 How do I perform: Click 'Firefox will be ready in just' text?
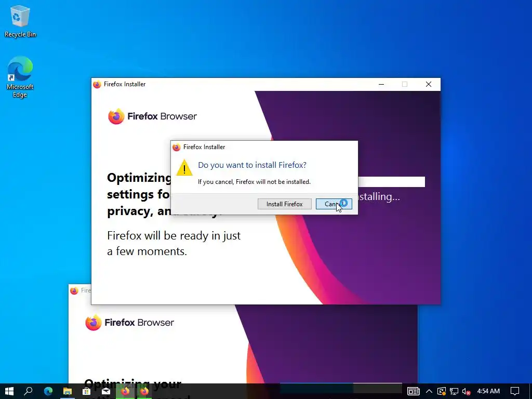174,235
